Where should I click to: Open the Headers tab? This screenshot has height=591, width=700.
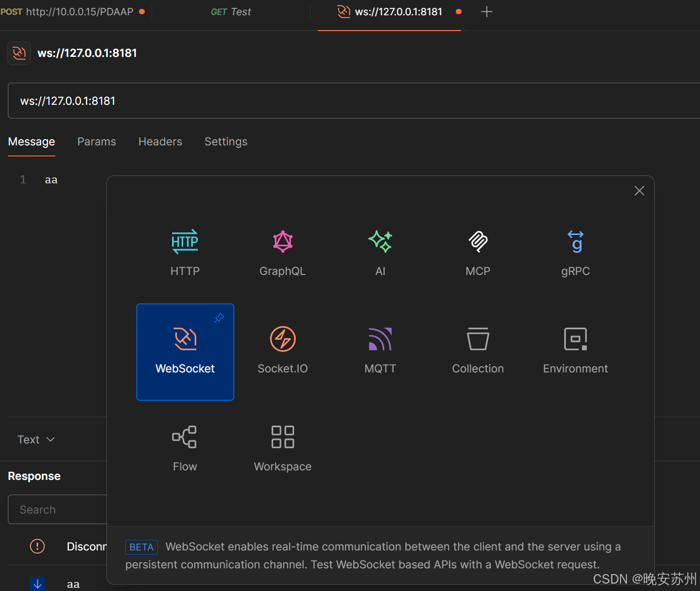(x=160, y=142)
